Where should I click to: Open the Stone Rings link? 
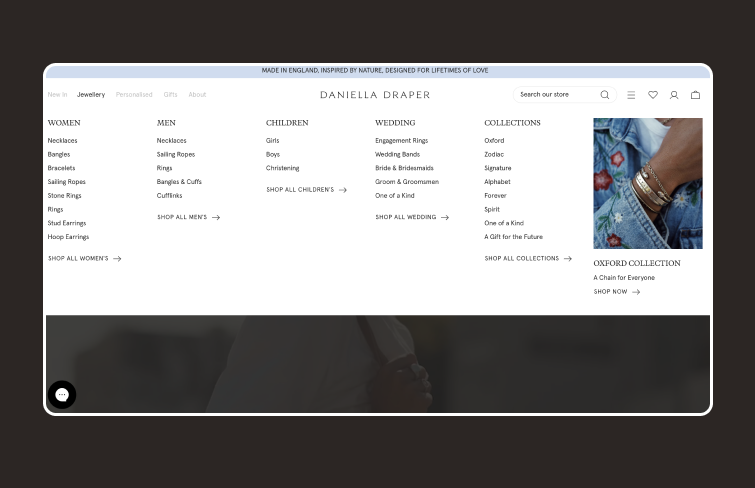pos(65,196)
